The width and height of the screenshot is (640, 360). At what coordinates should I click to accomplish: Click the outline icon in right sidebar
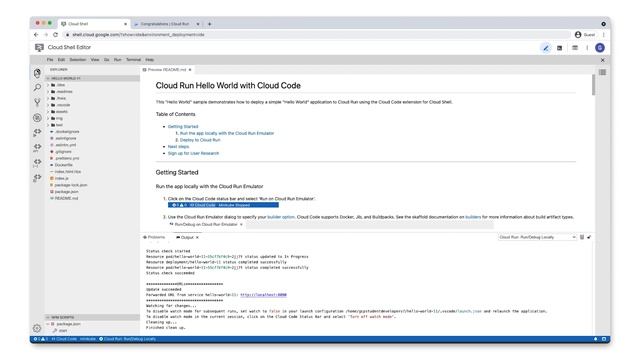pyautogui.click(x=602, y=72)
